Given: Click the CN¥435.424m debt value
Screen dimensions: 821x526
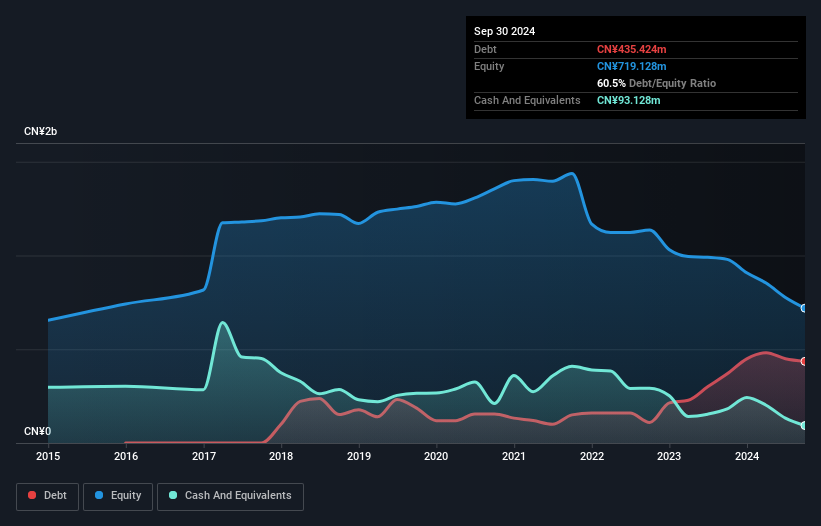Looking at the screenshot, I should (x=631, y=49).
